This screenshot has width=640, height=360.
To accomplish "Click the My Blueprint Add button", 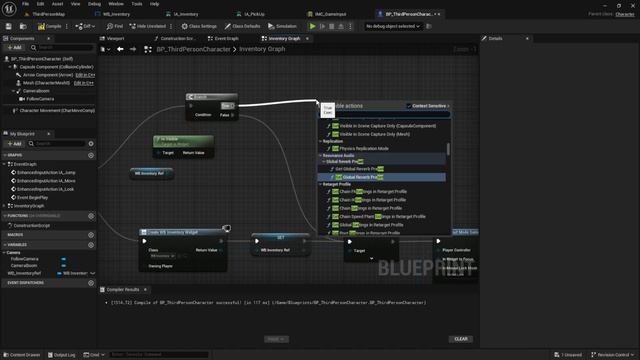I will 14,144.
